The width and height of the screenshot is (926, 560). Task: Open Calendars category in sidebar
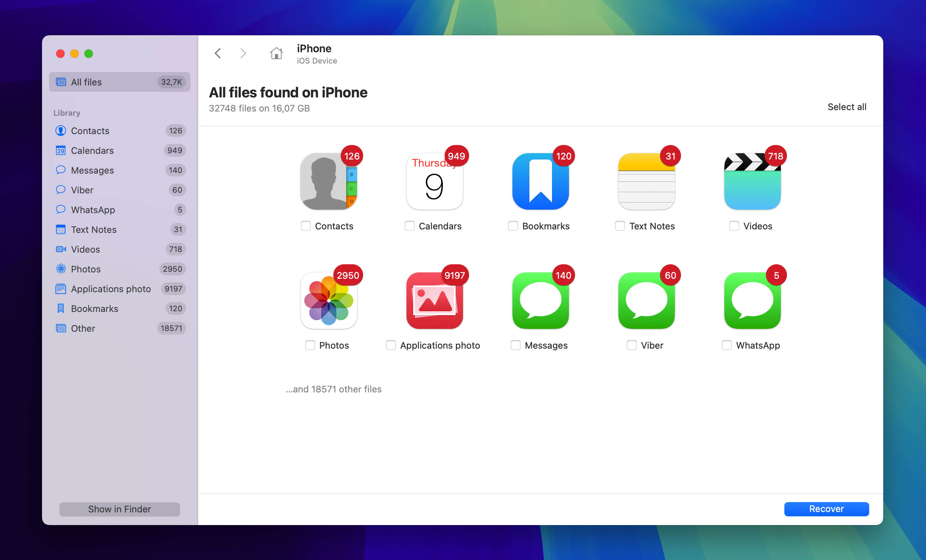tap(119, 150)
